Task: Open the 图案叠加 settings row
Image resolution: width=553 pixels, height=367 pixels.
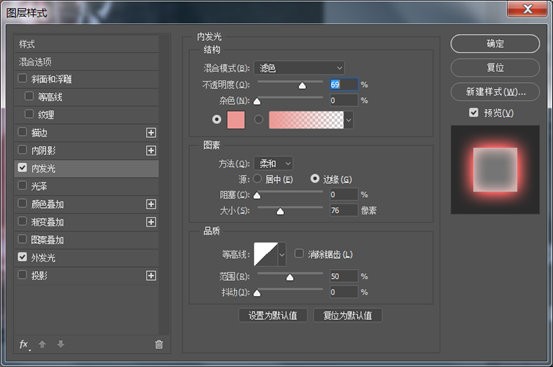Action: tap(86, 240)
